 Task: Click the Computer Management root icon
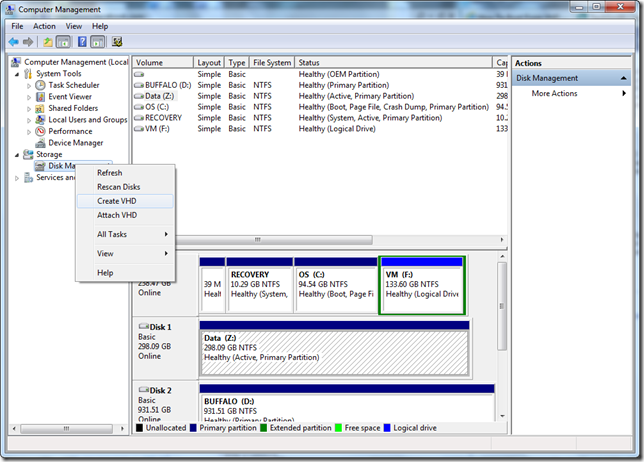pos(16,62)
